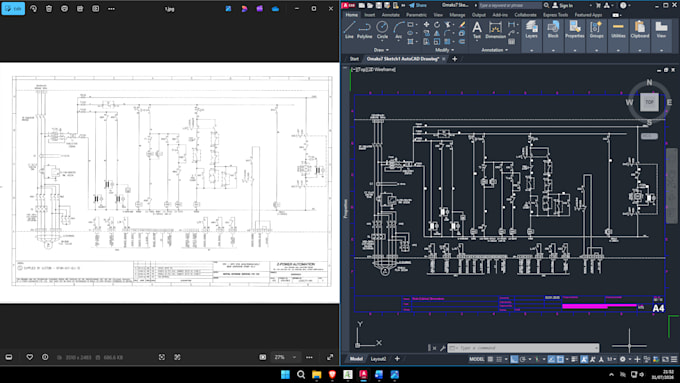Toggle polar tracking in status bar
Viewport: 680px width, 383px height.
click(x=522, y=359)
